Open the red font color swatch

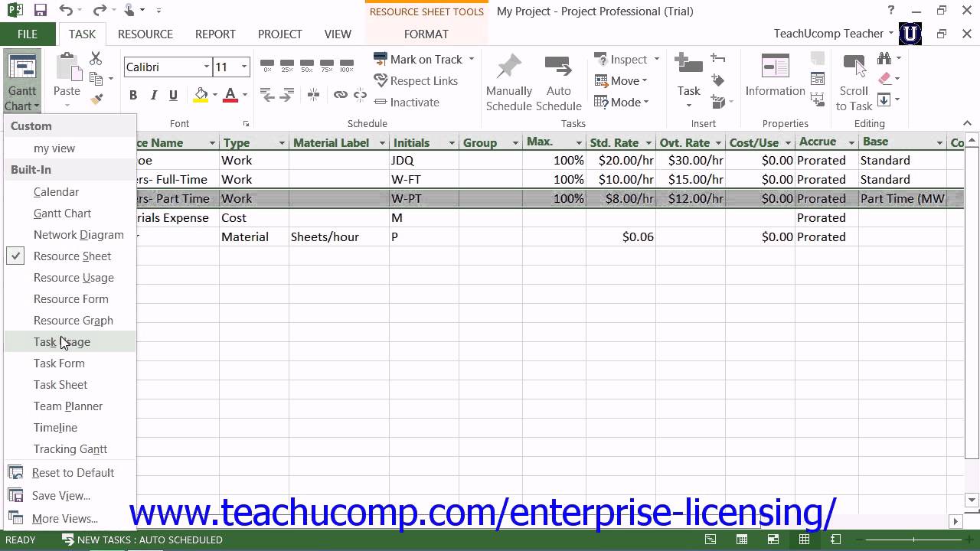(x=230, y=95)
